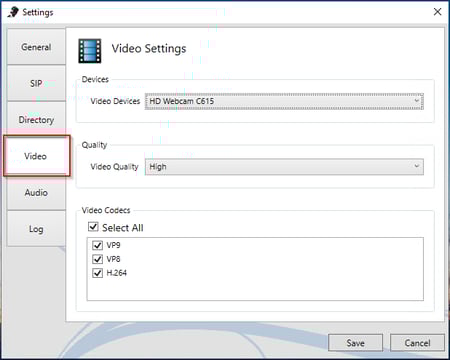Click the Settings title bar app icon
The width and height of the screenshot is (450, 360).
(x=13, y=12)
